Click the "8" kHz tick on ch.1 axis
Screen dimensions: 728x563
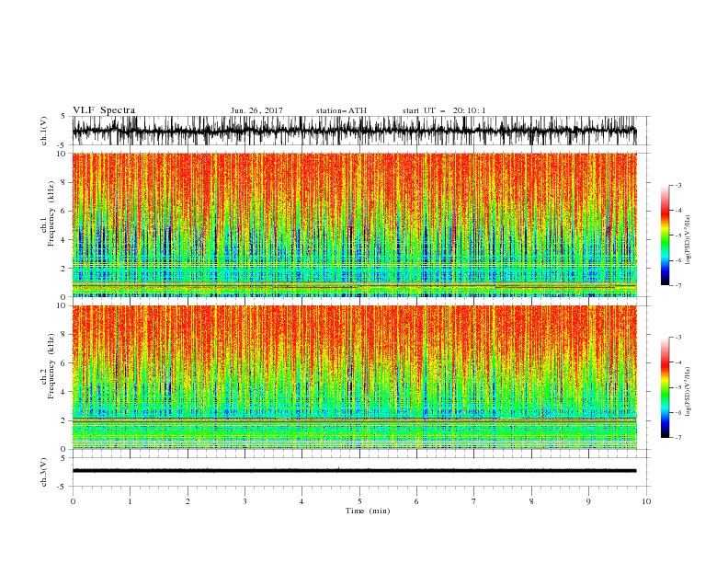(64, 182)
